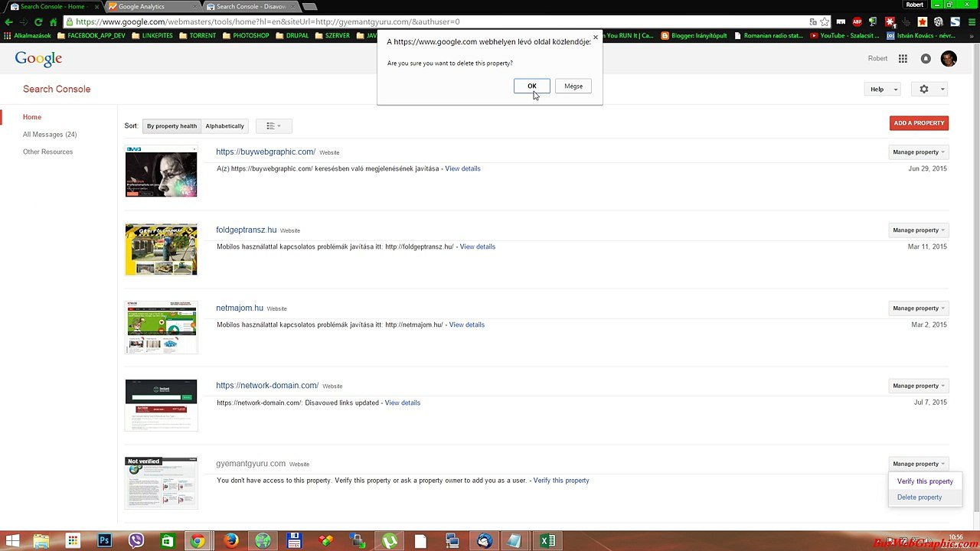Open the PHOTOSHOP bookmark folder
The width and height of the screenshot is (980, 551).
click(246, 36)
